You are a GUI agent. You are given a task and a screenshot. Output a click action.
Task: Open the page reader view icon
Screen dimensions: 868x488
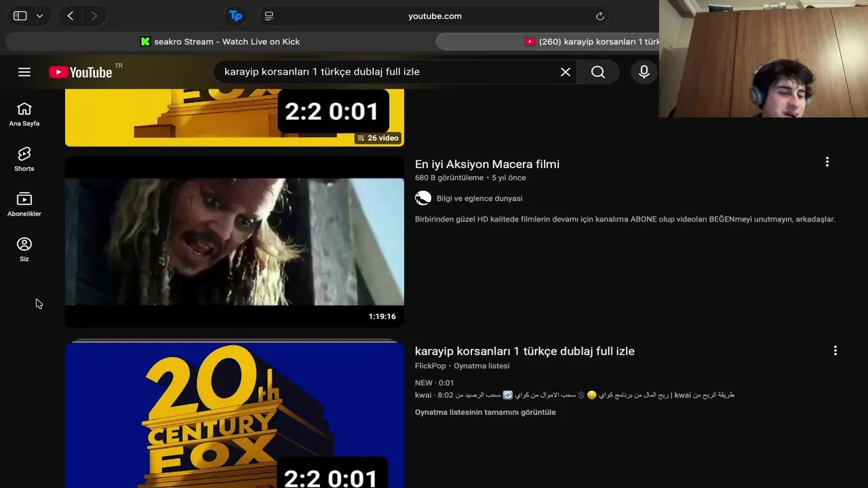[269, 16]
